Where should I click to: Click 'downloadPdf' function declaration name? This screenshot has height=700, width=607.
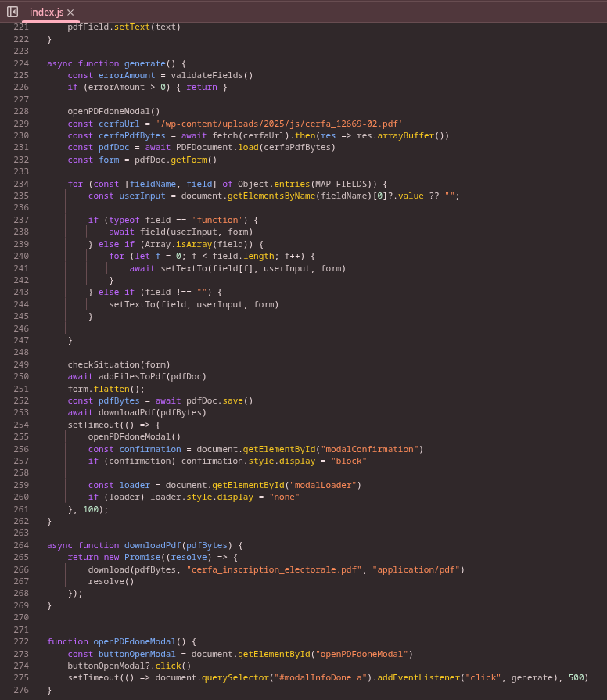coord(153,546)
